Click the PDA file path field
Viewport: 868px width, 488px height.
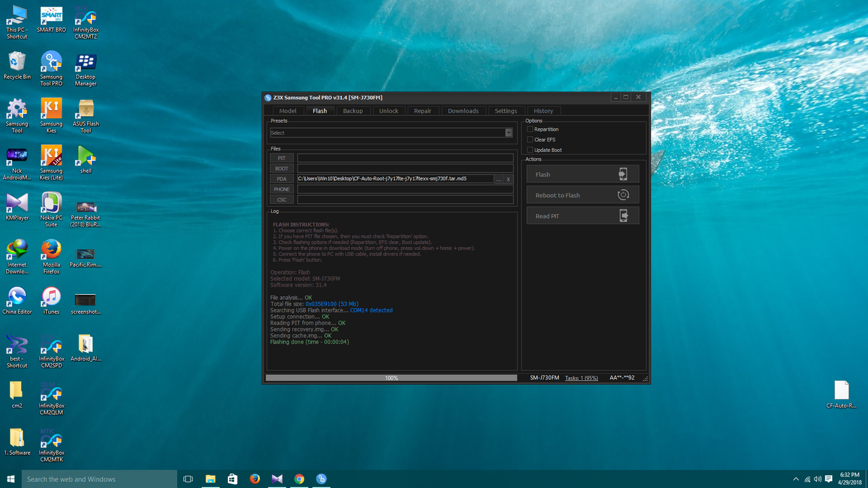[x=395, y=179]
